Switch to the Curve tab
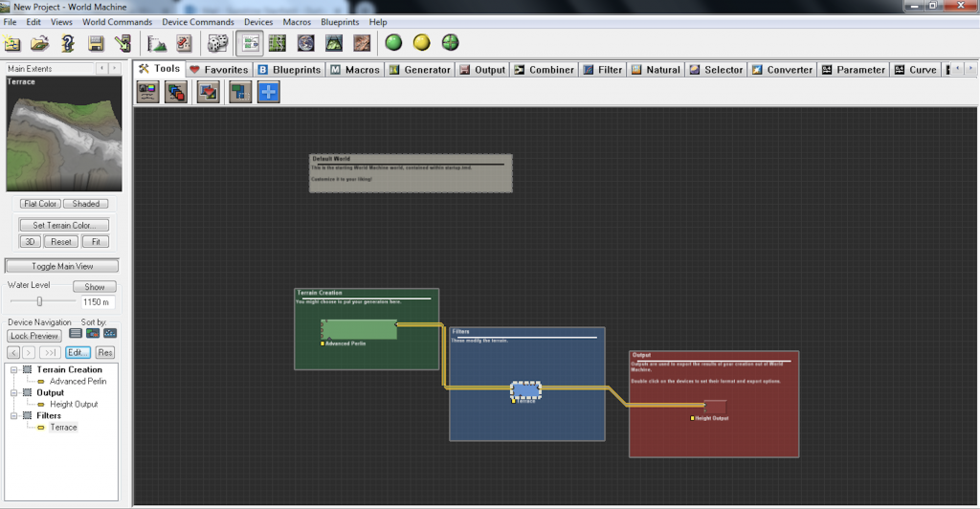980x509 pixels. [916, 69]
